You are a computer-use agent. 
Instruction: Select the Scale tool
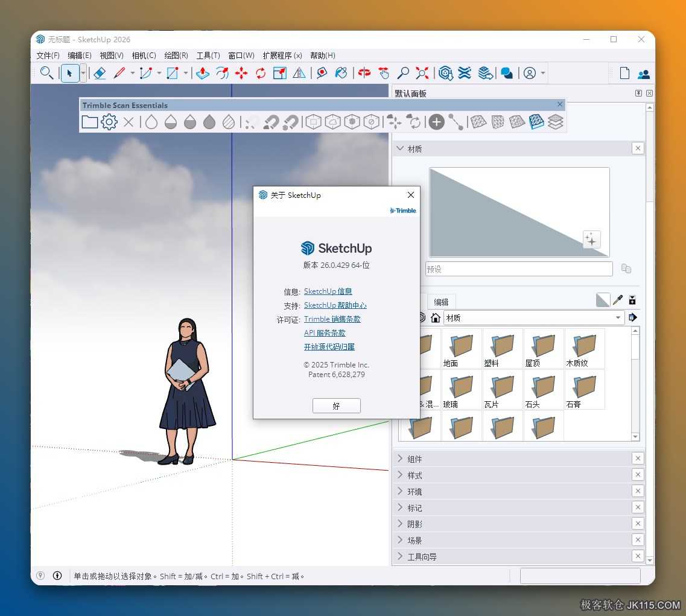[x=279, y=73]
